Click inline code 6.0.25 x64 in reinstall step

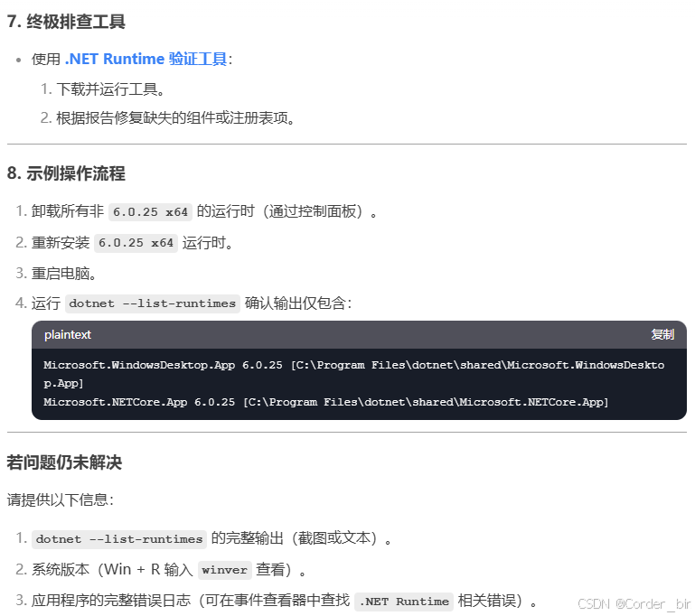136,243
